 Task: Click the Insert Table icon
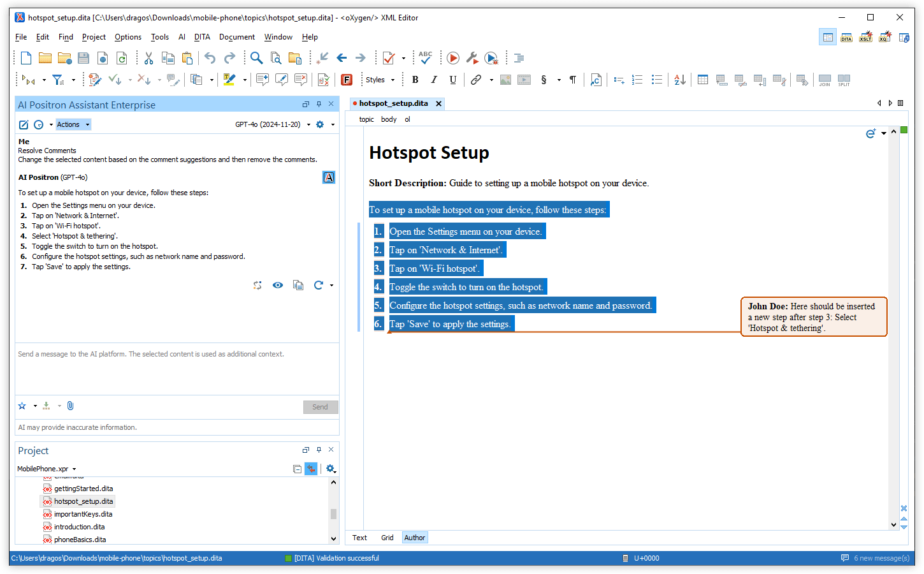coord(703,80)
